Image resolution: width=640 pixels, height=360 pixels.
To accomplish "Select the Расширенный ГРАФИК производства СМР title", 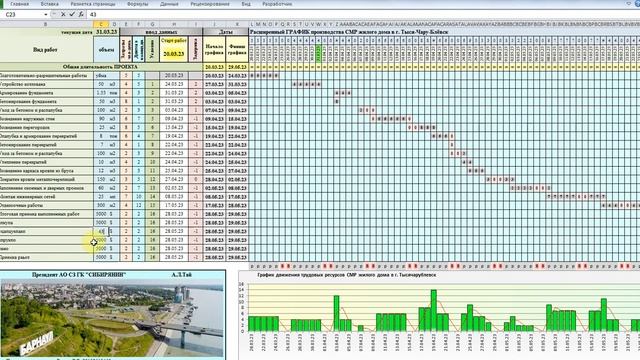I will [x=349, y=32].
